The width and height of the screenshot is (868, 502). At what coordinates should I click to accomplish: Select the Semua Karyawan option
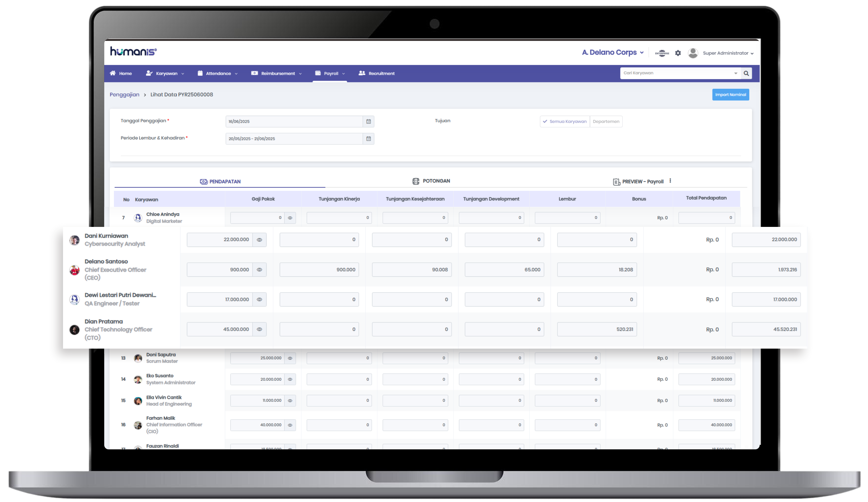tap(565, 121)
